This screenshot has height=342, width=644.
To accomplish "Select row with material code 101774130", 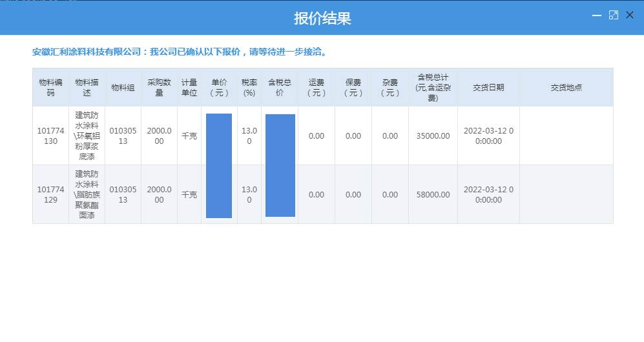I will pyautogui.click(x=50, y=136).
